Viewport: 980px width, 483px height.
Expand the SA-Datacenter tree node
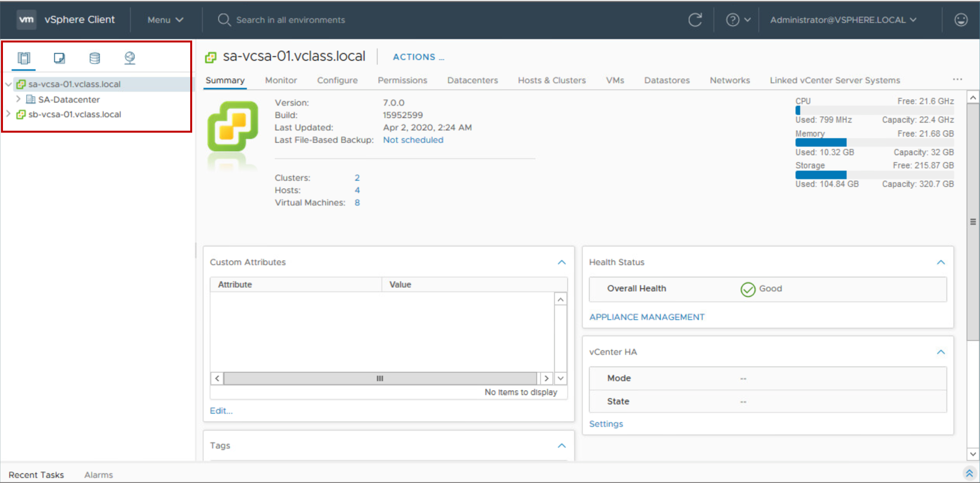pyautogui.click(x=18, y=99)
